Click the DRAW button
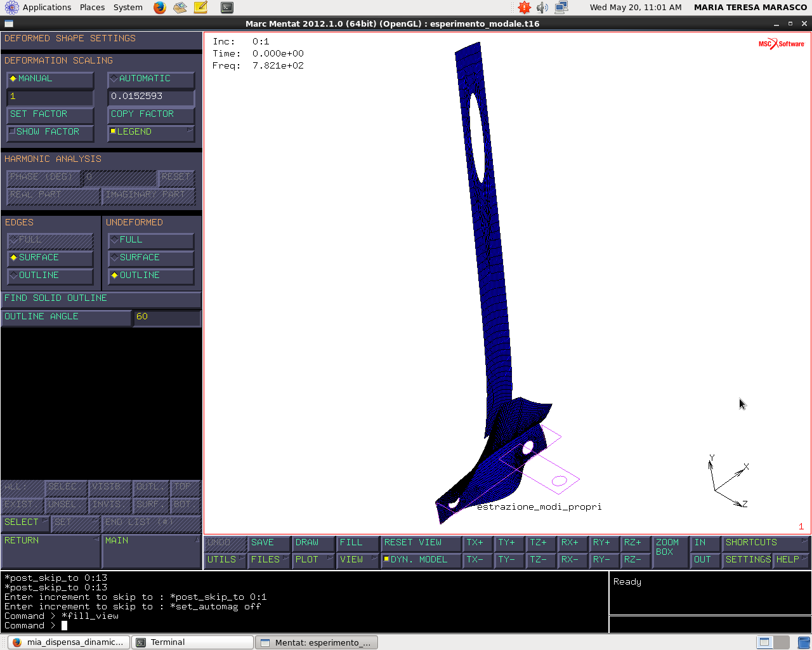 click(313, 543)
